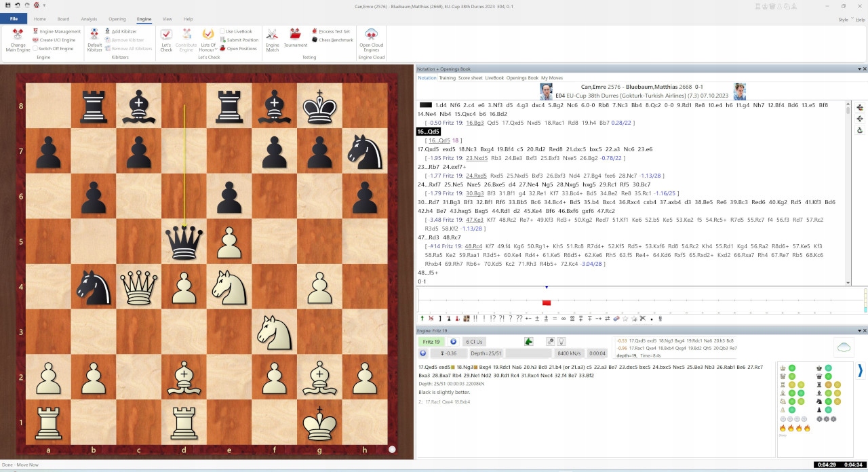The height and width of the screenshot is (472, 868).
Task: Check the Submit Position option
Action: click(x=224, y=40)
